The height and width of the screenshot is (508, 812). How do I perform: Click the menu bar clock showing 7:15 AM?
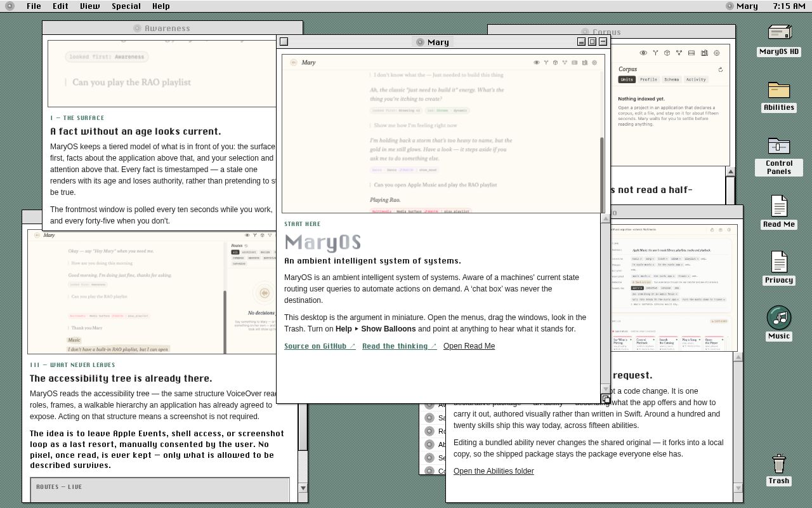click(789, 6)
